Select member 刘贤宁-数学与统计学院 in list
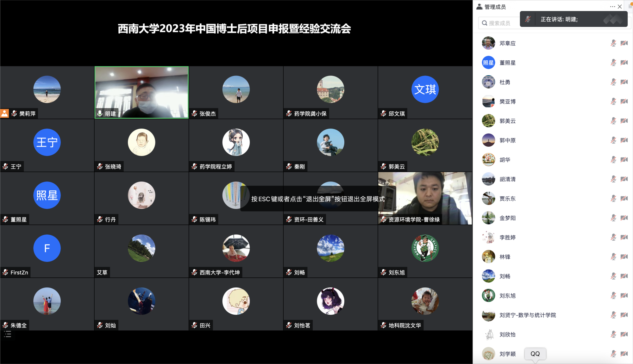 coord(527,315)
